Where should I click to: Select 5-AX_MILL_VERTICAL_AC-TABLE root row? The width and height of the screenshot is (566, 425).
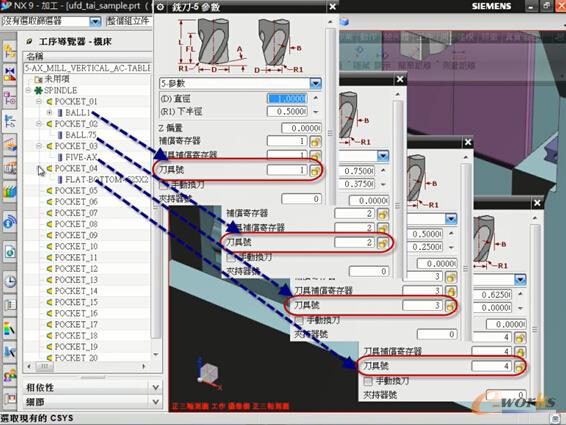coord(88,68)
